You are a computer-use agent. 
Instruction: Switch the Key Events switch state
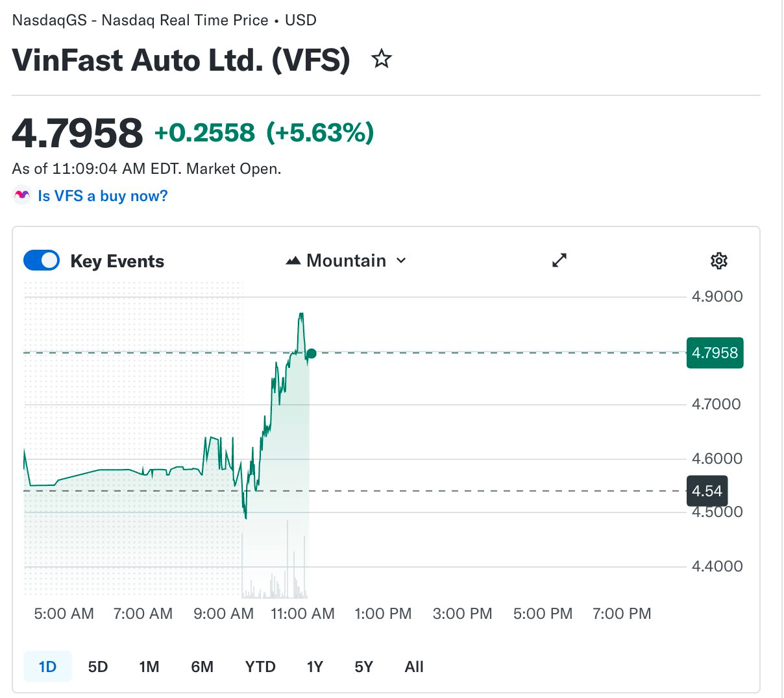pos(41,259)
